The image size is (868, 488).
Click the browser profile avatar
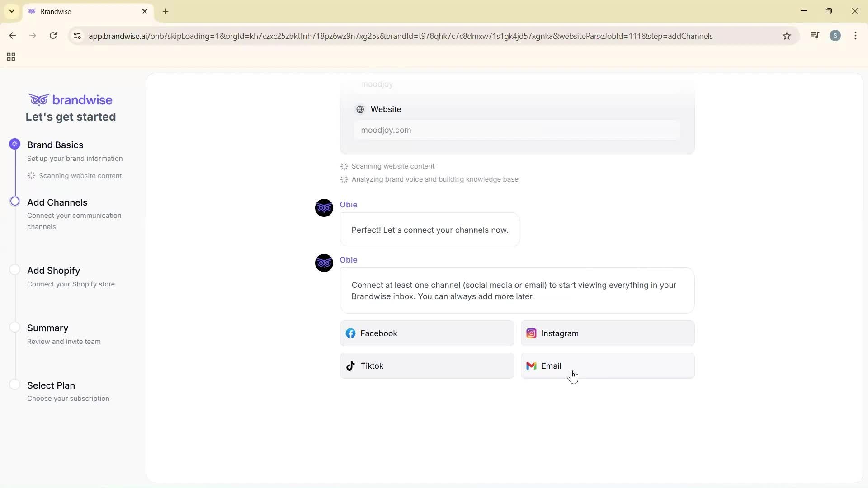click(x=835, y=36)
